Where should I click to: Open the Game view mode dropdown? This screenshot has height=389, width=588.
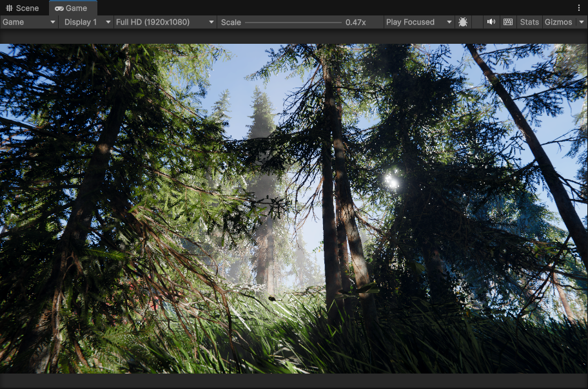29,22
